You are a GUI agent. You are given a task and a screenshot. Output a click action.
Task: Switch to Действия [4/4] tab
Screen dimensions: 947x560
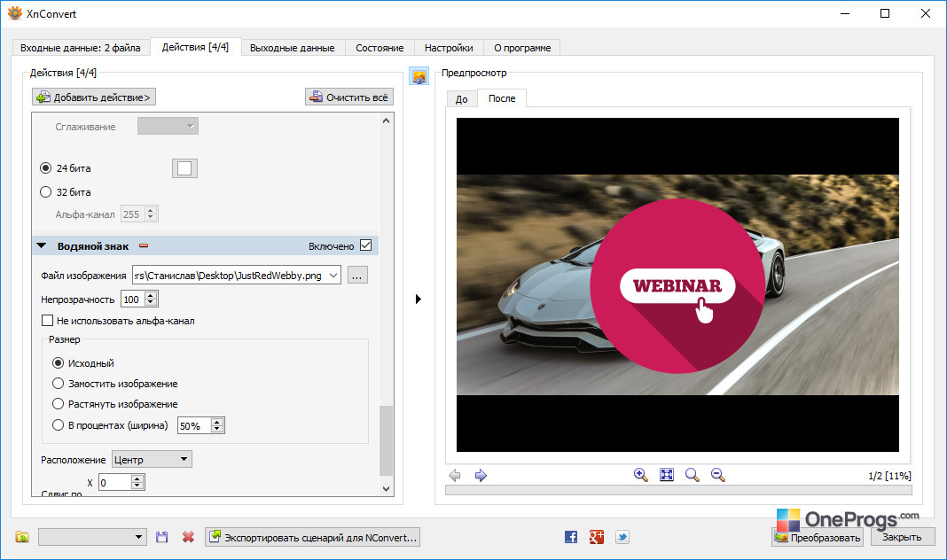(x=195, y=47)
